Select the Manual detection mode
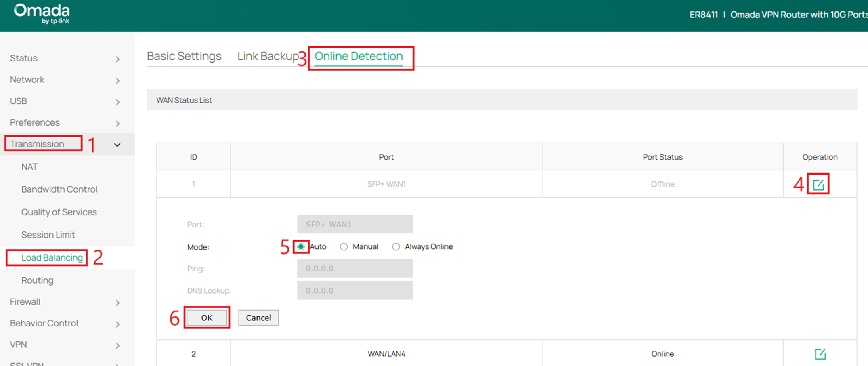The height and width of the screenshot is (366, 868). (344, 246)
